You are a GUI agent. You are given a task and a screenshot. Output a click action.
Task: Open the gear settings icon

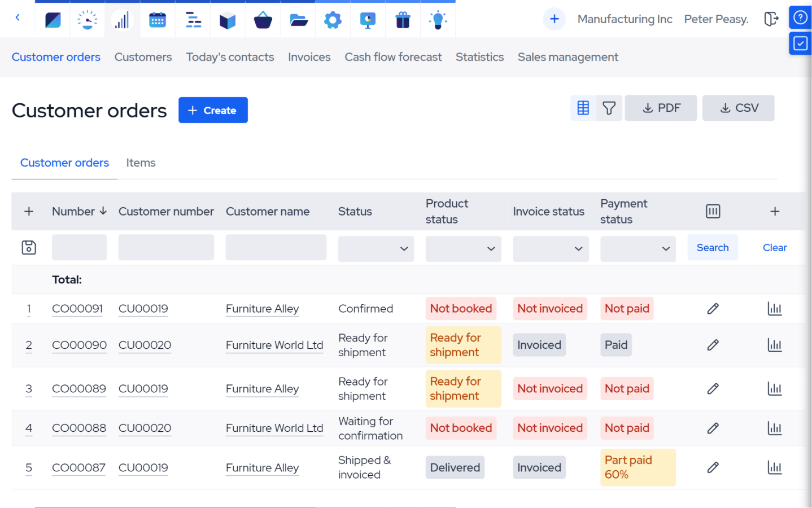[x=333, y=20]
